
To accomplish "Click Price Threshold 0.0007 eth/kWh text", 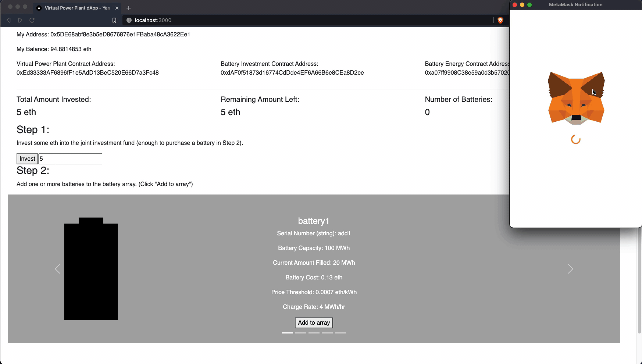I will click(x=314, y=292).
